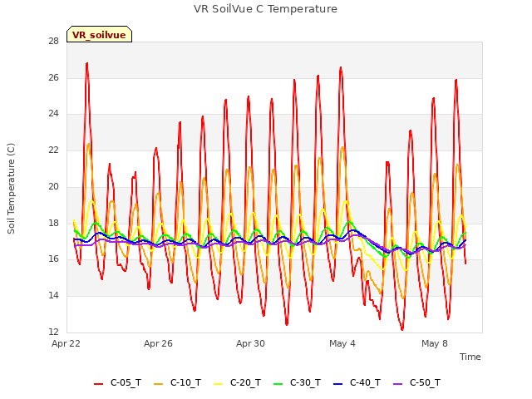532x399 pixels.
Task: Click the C-30_T green legend swatch
Action: pos(278,384)
